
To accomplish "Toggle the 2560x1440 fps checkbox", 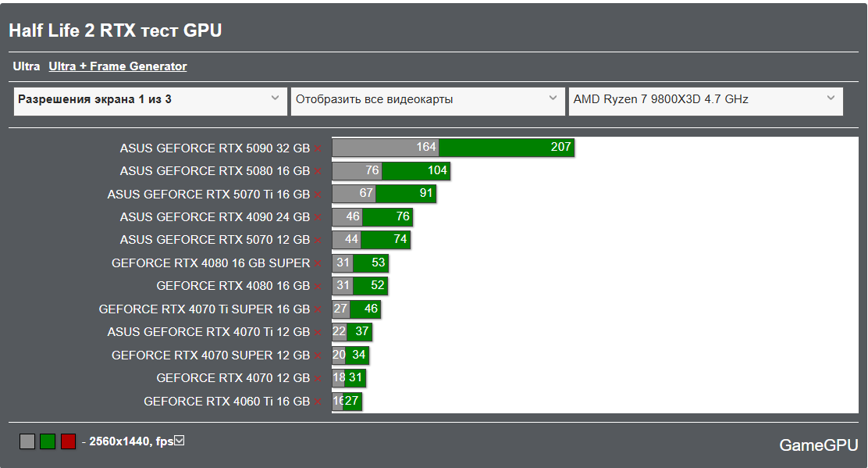I will [x=180, y=441].
